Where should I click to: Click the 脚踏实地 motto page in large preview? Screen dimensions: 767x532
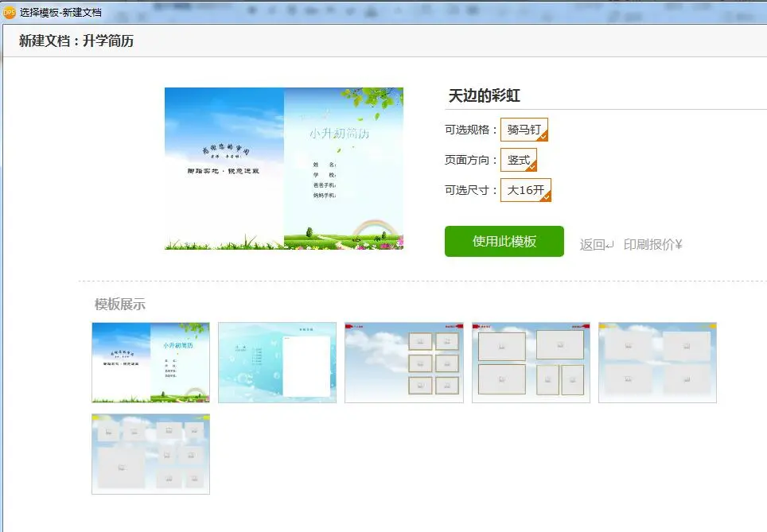coord(224,168)
